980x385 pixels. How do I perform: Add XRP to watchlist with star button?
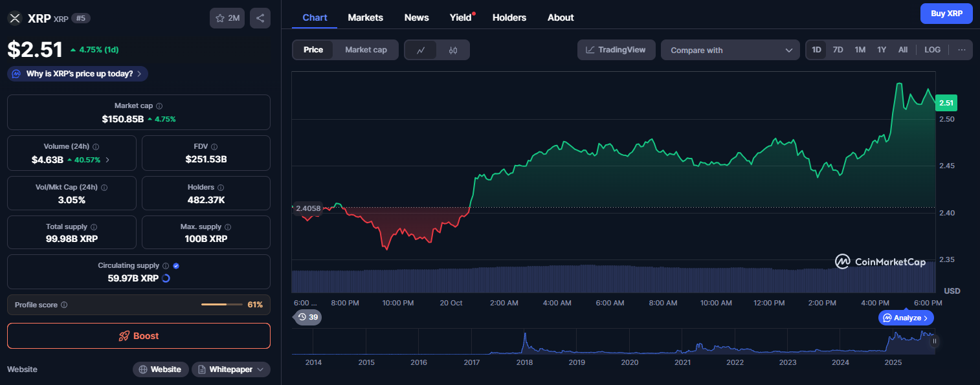click(x=227, y=18)
